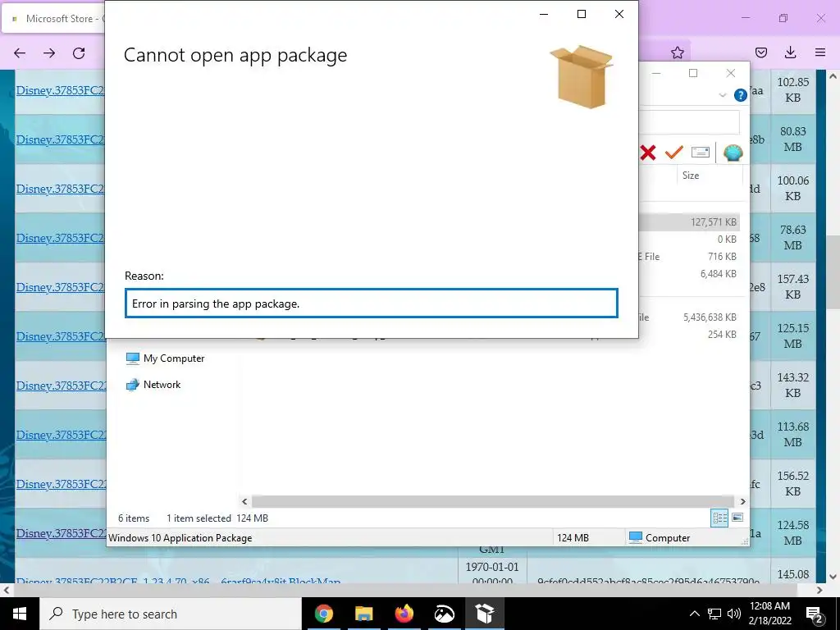The width and height of the screenshot is (840, 630).
Task: Select the Microsoft Store browser tab
Action: pos(55,19)
